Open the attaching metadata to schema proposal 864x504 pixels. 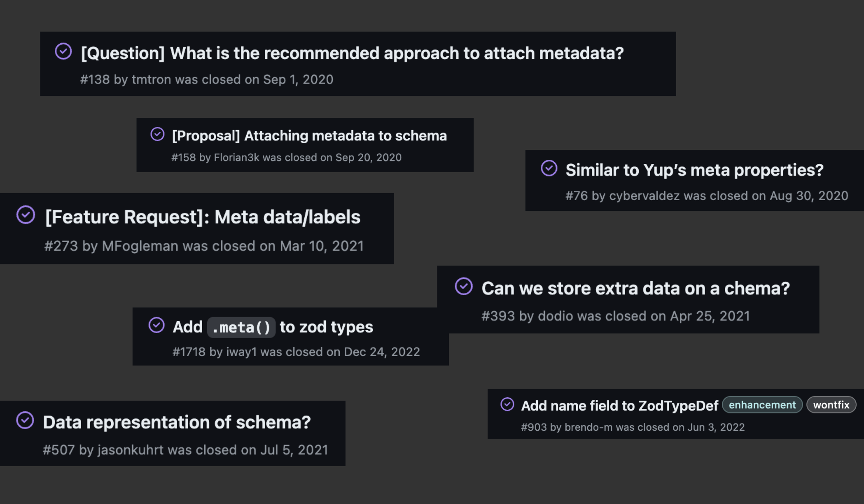[x=309, y=135]
